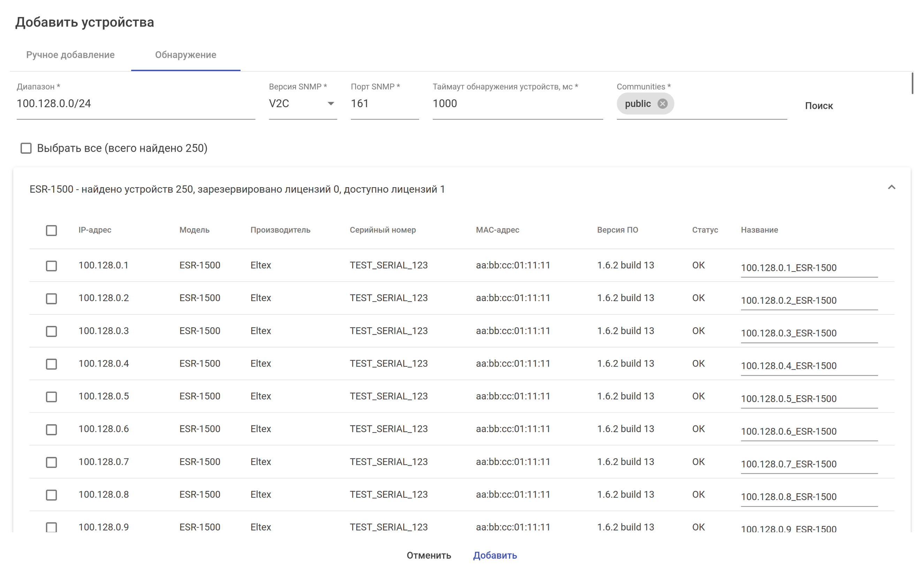Screen dimensions: 924x573
Task: Toggle the table header select-all checkbox
Action: point(51,230)
